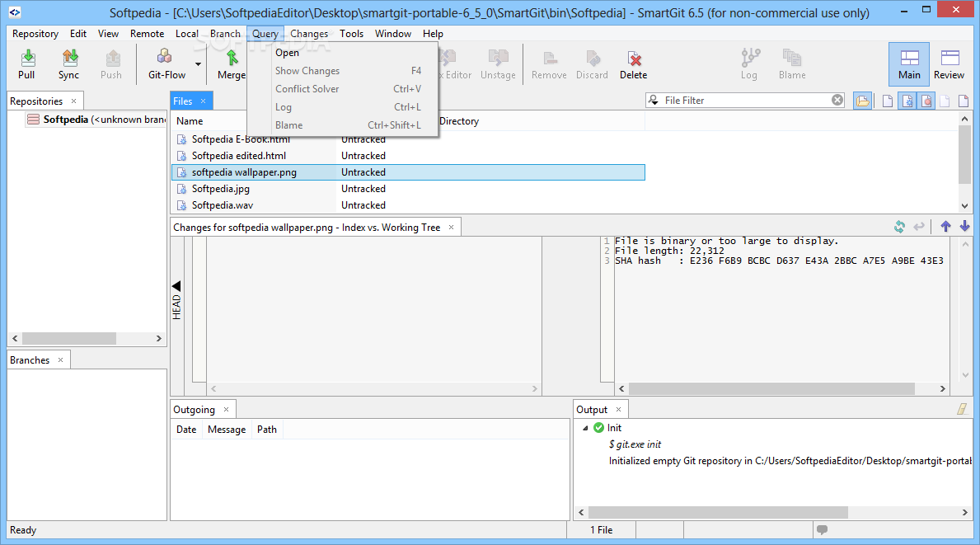Select the Softpedia repository in the tree
The width and height of the screenshot is (980, 545).
[97, 120]
